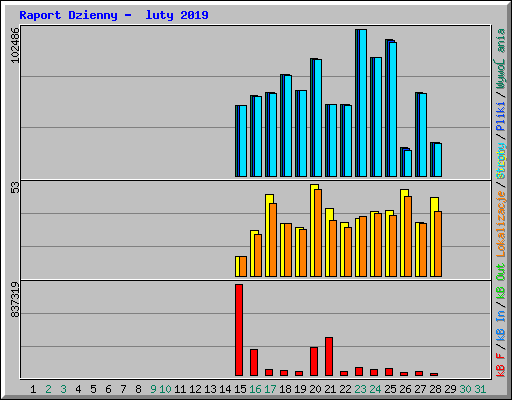Select day 16 on the x-axis
Image resolution: width=512 pixels, height=400 pixels.
(x=255, y=389)
